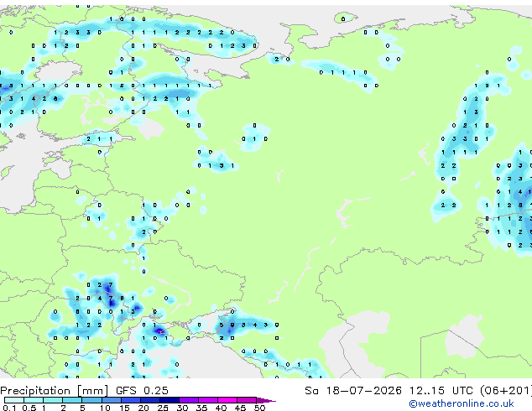
Task: Click the 2–5 mm legend color swatch
Action: pyautogui.click(x=72, y=400)
